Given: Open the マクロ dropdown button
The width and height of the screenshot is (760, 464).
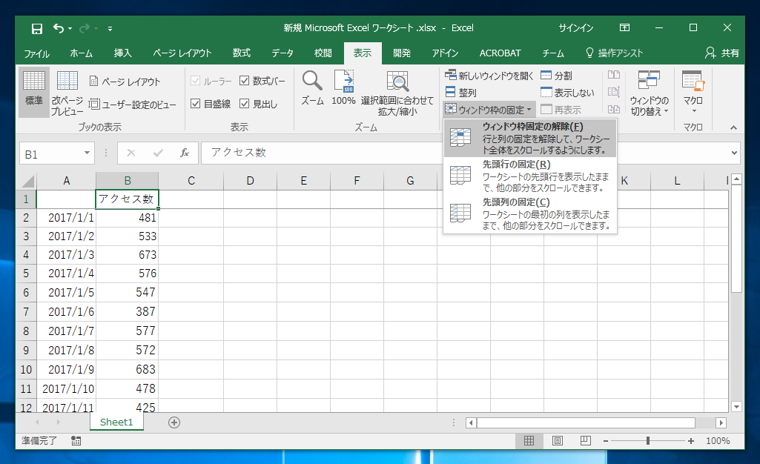Looking at the screenshot, I should 693,92.
